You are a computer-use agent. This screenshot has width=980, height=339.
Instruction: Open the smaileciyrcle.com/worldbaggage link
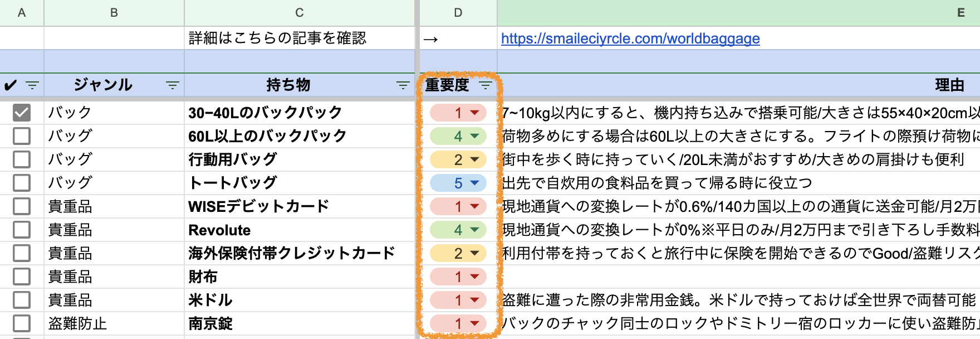coord(630,38)
